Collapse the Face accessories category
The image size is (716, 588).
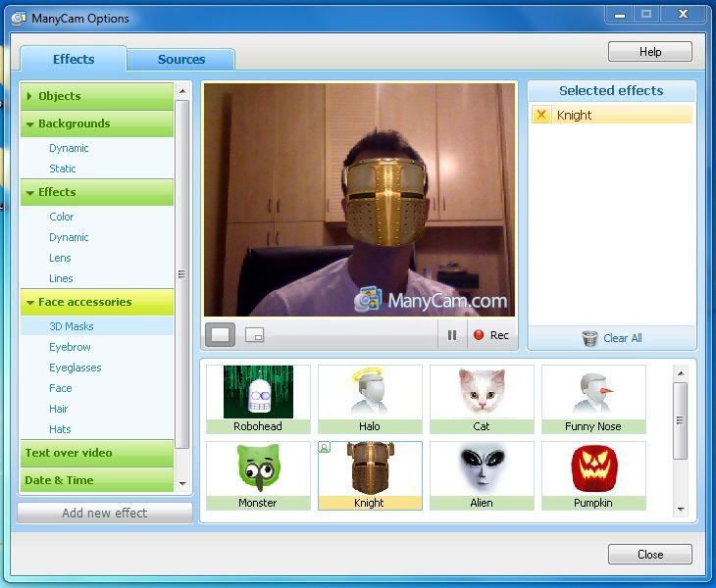pyautogui.click(x=97, y=302)
